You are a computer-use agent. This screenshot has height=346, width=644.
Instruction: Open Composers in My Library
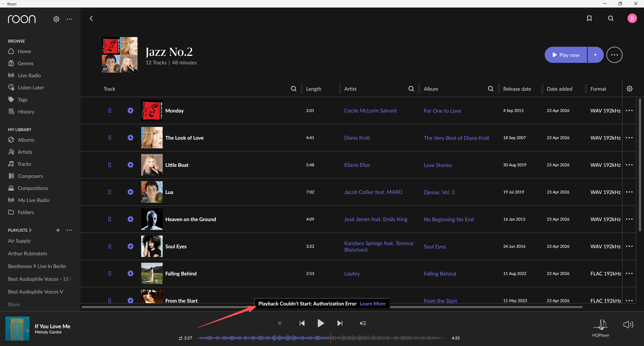[25, 176]
